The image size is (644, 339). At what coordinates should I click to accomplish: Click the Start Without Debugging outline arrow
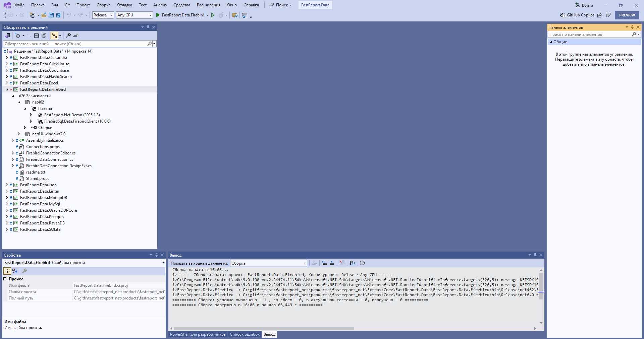213,15
